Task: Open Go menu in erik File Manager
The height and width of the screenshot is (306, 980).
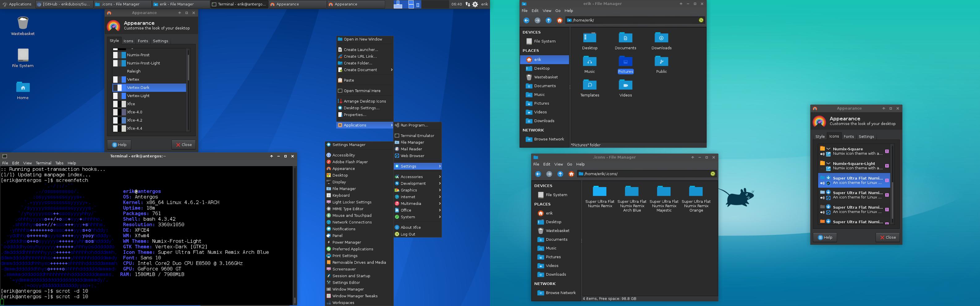Action: [x=558, y=10]
